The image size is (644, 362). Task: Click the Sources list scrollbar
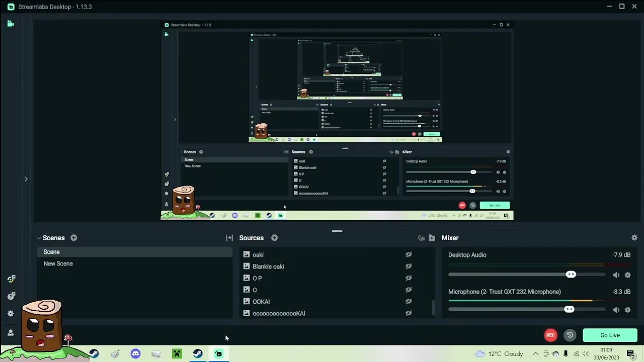click(433, 308)
